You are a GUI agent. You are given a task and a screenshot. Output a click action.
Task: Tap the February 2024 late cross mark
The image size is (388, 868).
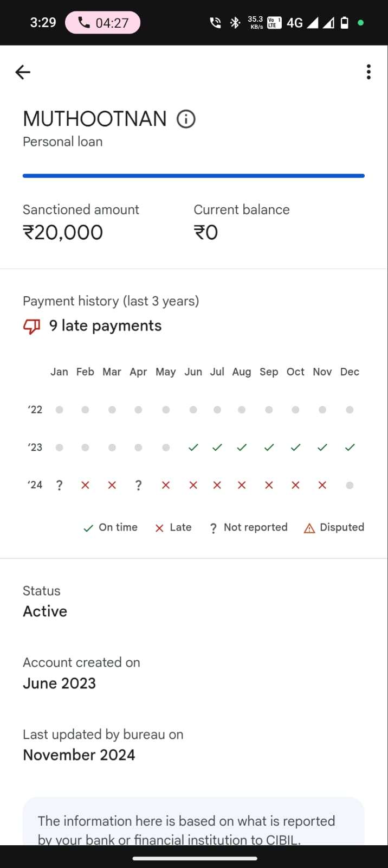tap(85, 486)
